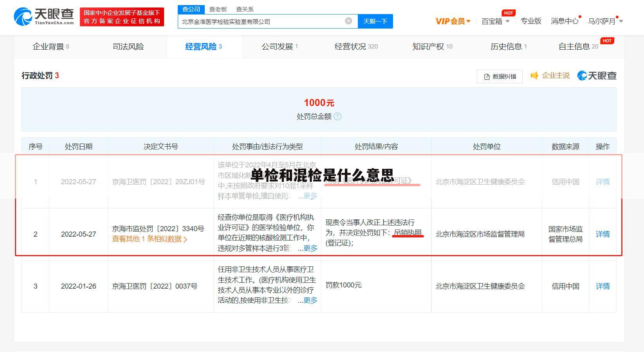Click the 1000元 total amount

[319, 103]
